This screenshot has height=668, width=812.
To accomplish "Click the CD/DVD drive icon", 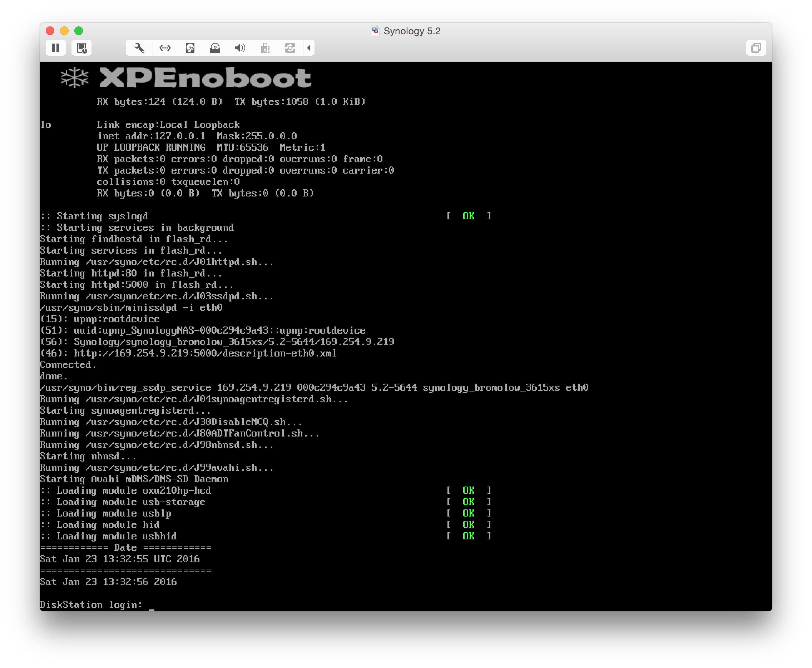I will click(x=215, y=48).
